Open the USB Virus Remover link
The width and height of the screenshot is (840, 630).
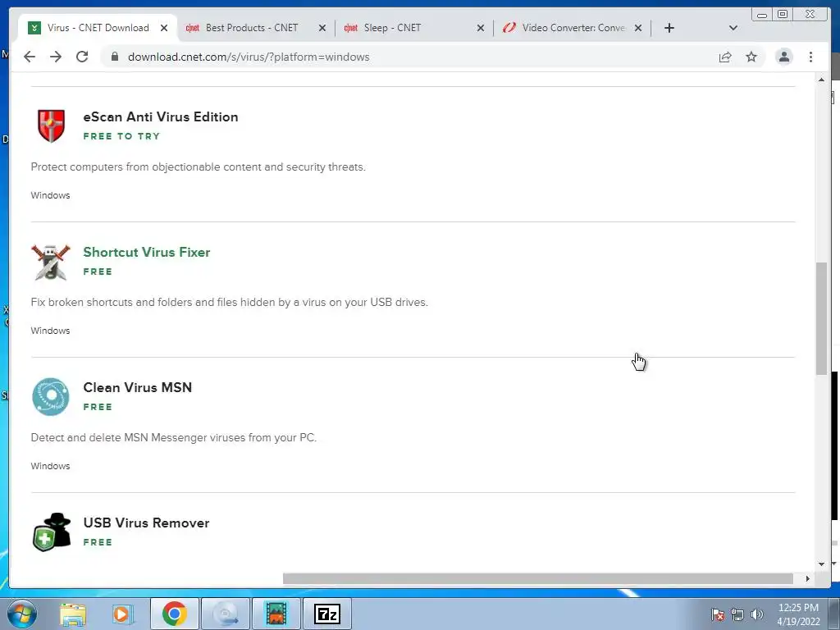click(146, 523)
